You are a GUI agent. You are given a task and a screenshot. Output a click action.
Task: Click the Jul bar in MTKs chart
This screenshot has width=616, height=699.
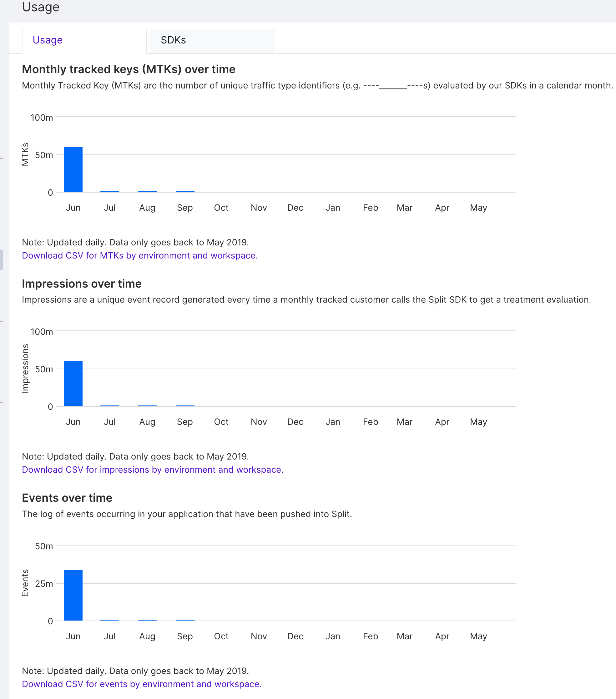click(x=109, y=192)
